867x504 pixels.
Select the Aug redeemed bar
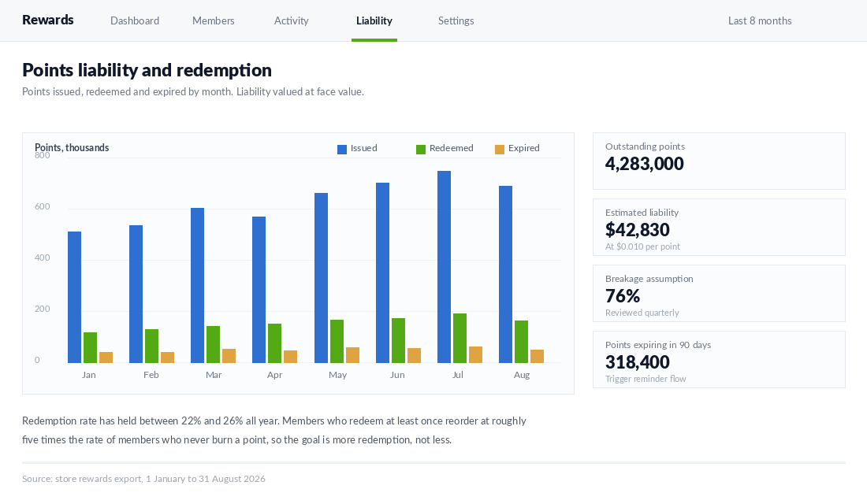tap(521, 342)
